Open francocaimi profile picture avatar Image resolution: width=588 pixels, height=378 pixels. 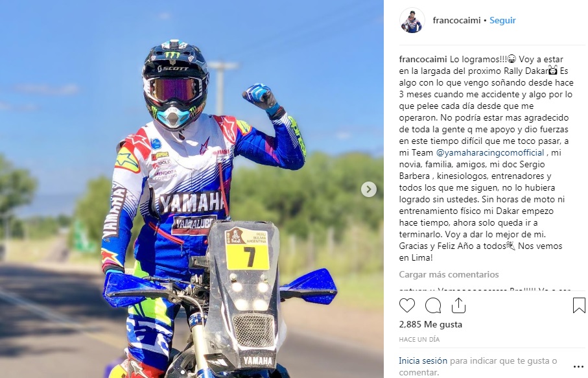(412, 21)
